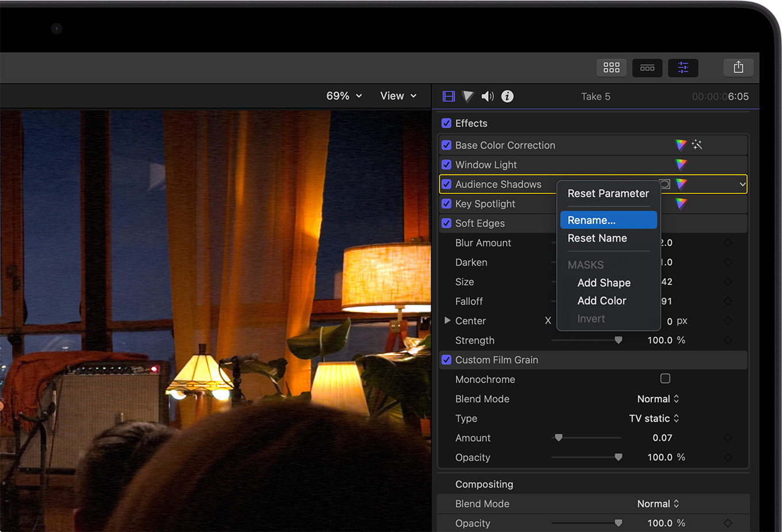Image resolution: width=782 pixels, height=532 pixels.
Task: Open color controls for Base Color Correction
Action: pyautogui.click(x=681, y=145)
